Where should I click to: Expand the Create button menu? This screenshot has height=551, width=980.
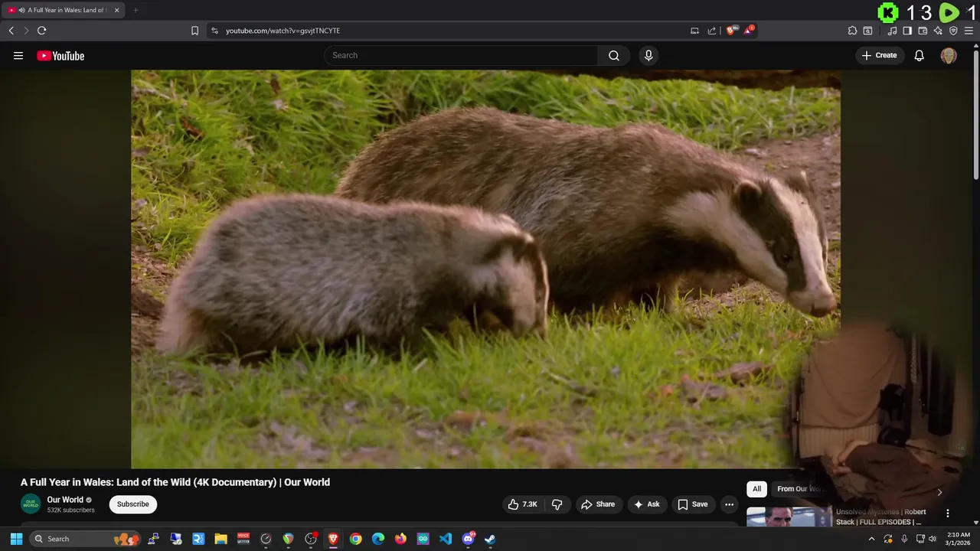tap(879, 55)
